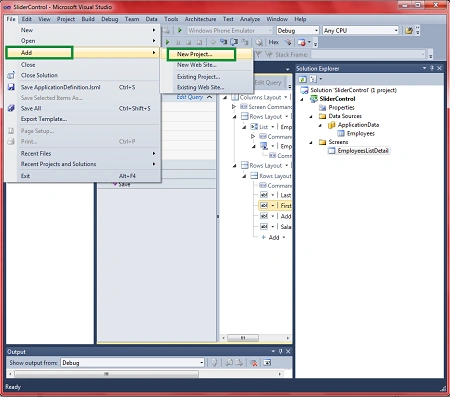This screenshot has width=450, height=397.
Task: Open the Add item dropdown arrow in the screen tree
Action: [x=284, y=237]
